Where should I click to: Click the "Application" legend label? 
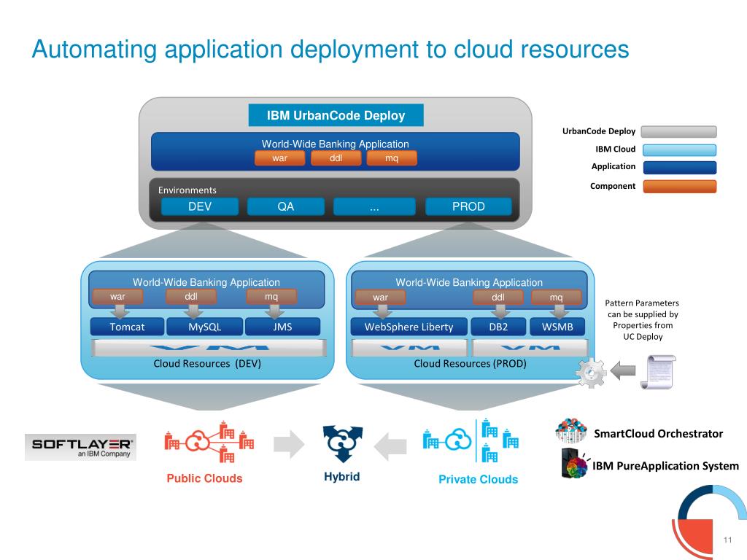[613, 167]
